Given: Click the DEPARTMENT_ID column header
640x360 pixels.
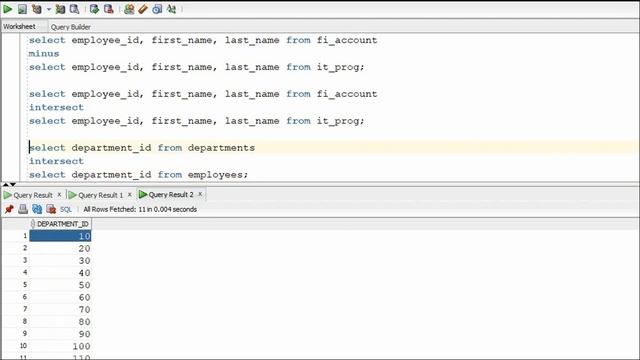Looking at the screenshot, I should click(60, 224).
